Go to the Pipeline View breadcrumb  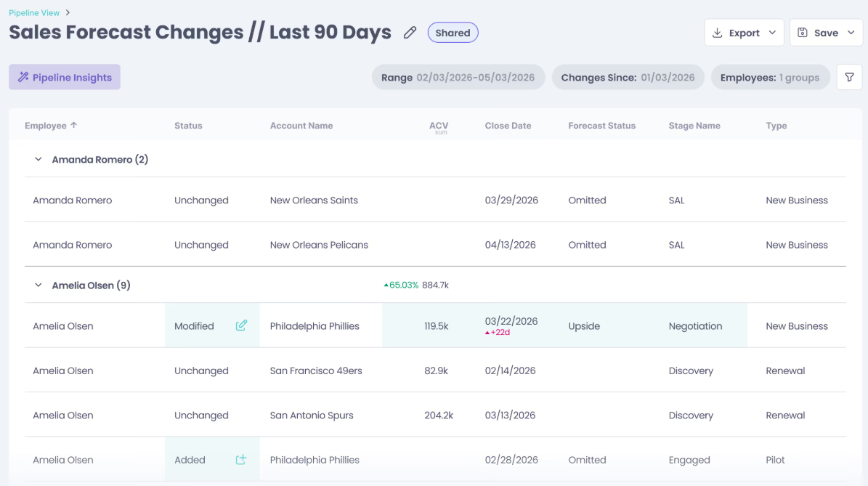pyautogui.click(x=34, y=13)
